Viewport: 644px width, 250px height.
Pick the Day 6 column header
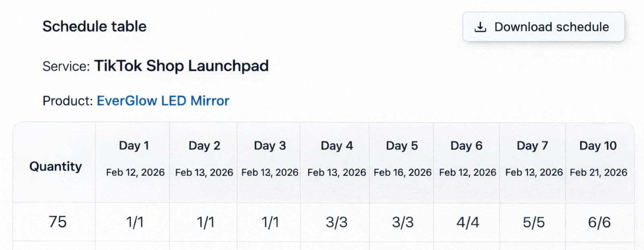click(466, 146)
